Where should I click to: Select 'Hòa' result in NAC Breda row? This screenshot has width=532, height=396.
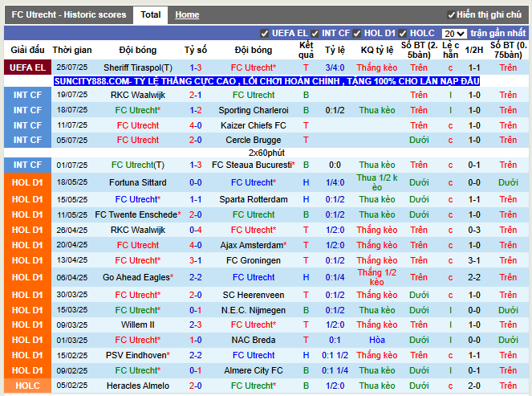(x=377, y=340)
